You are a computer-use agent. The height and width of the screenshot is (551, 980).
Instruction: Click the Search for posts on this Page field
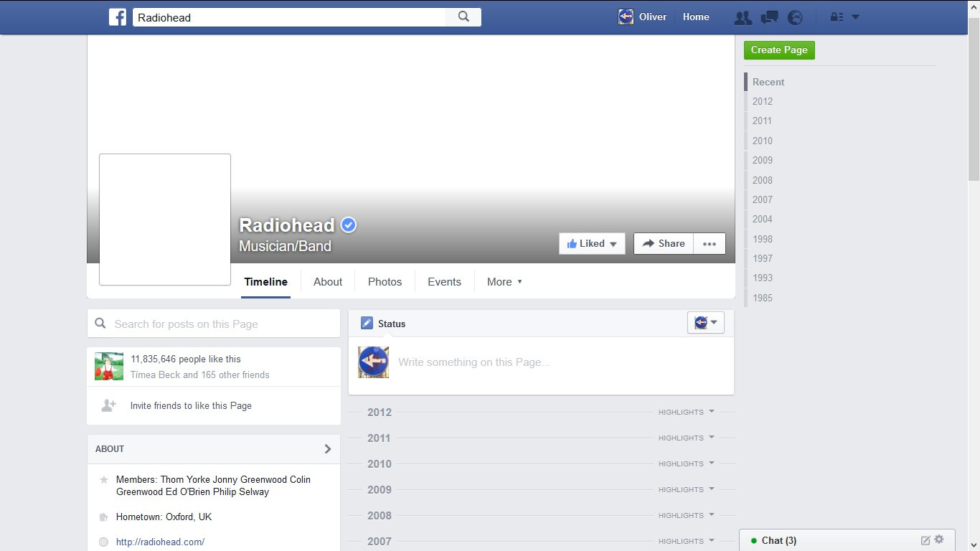[x=214, y=324]
